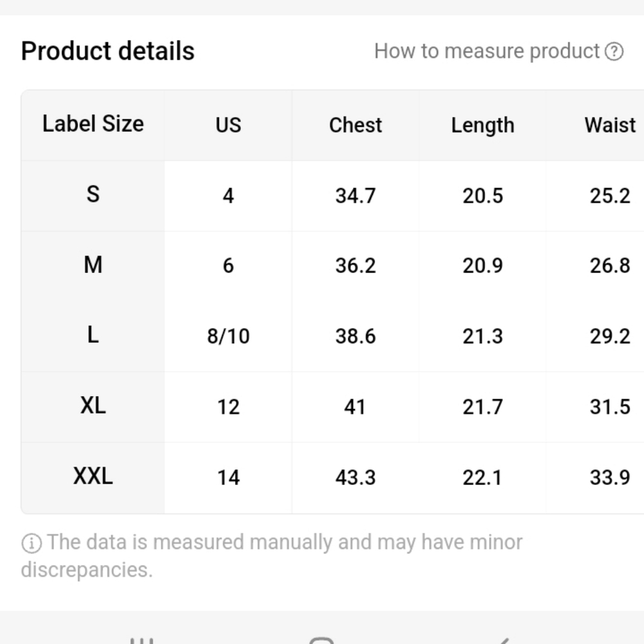
Task: Select the Product details heading
Action: point(108,51)
